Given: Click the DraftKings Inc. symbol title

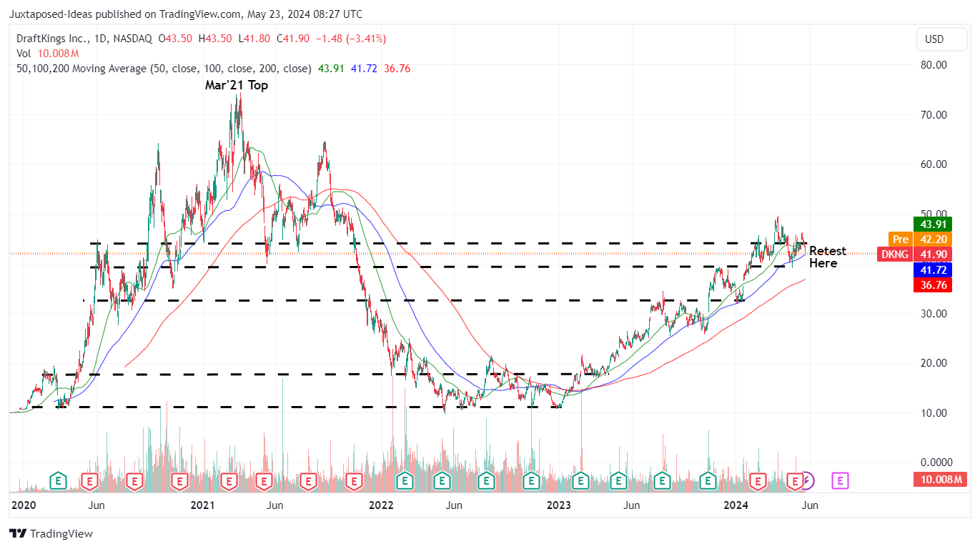Looking at the screenshot, I should pyautogui.click(x=59, y=37).
